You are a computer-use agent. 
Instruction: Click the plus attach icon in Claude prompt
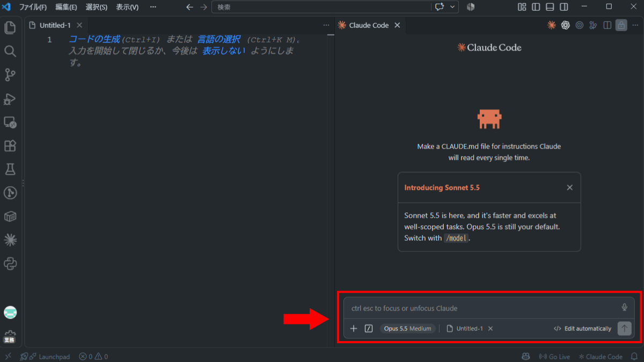[x=354, y=328]
